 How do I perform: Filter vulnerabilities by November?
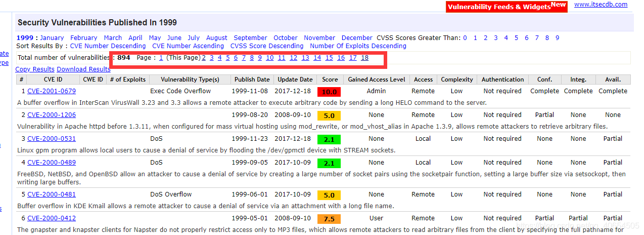pyautogui.click(x=319, y=38)
